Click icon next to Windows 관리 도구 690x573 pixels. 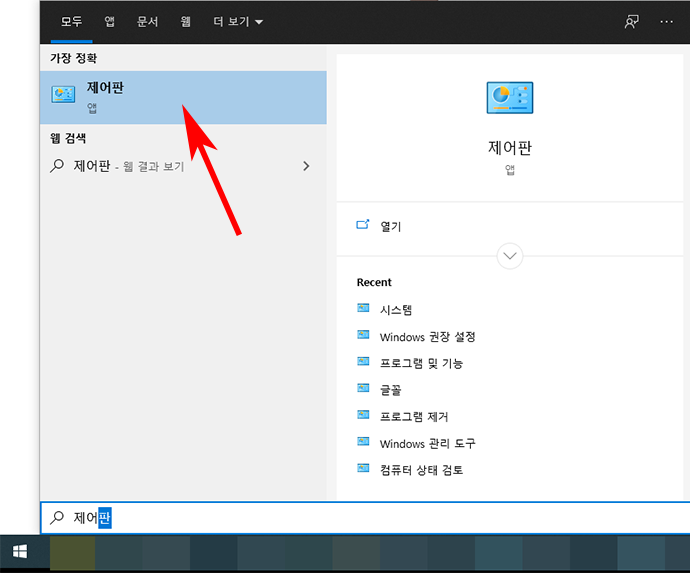(x=363, y=441)
